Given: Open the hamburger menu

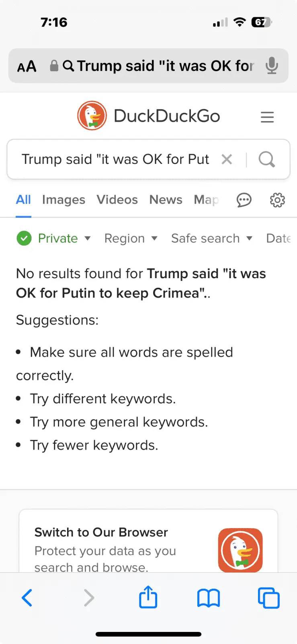Looking at the screenshot, I should click(267, 117).
